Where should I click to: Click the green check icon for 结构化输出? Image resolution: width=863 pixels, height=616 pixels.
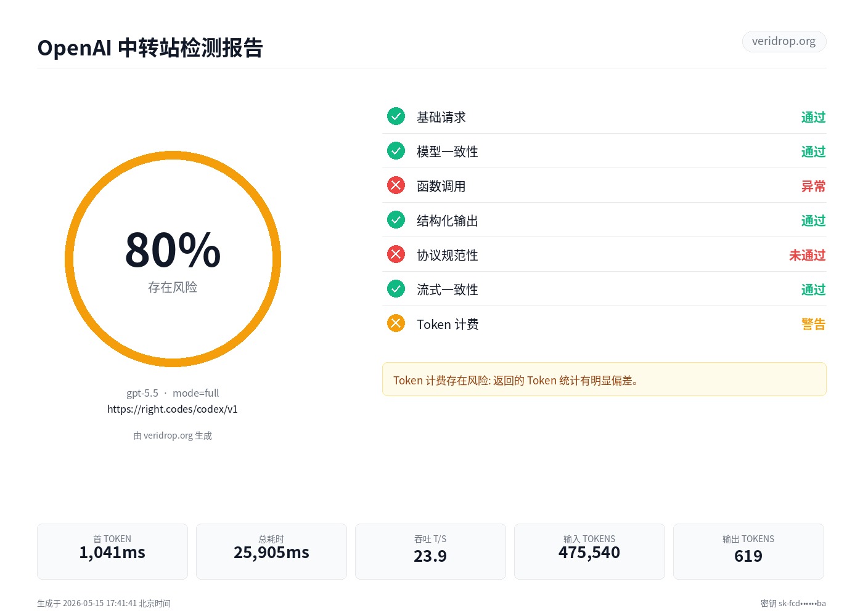(x=396, y=219)
